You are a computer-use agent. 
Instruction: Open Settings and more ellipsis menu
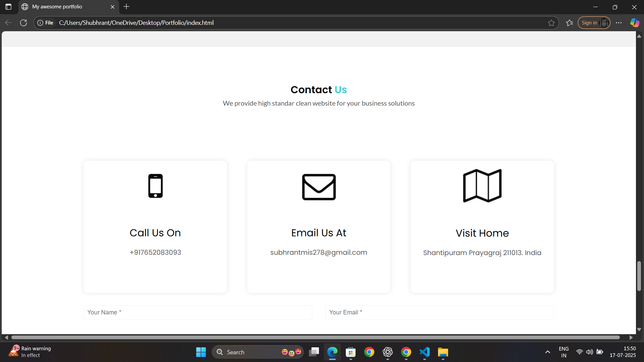pos(619,23)
